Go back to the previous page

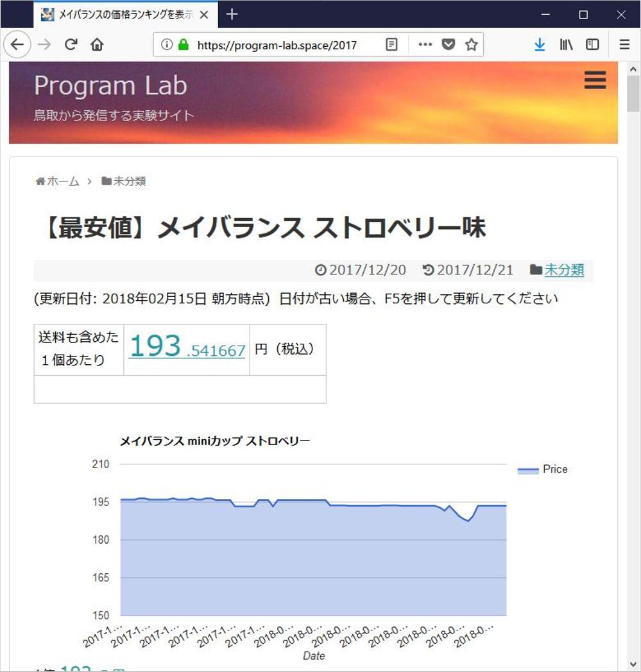(17, 44)
